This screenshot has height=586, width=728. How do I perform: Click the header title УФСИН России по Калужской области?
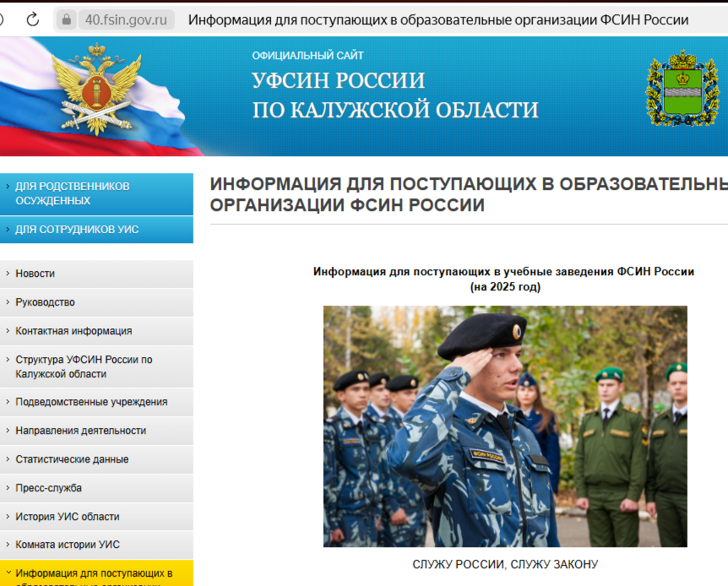(395, 95)
